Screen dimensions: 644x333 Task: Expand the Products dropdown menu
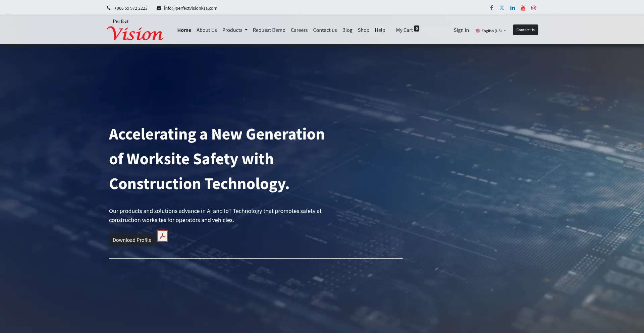[235, 30]
